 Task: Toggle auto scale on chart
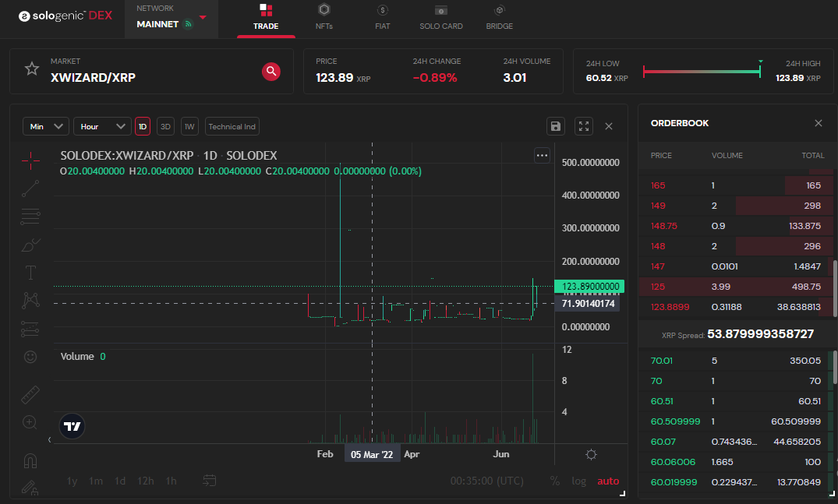[608, 481]
